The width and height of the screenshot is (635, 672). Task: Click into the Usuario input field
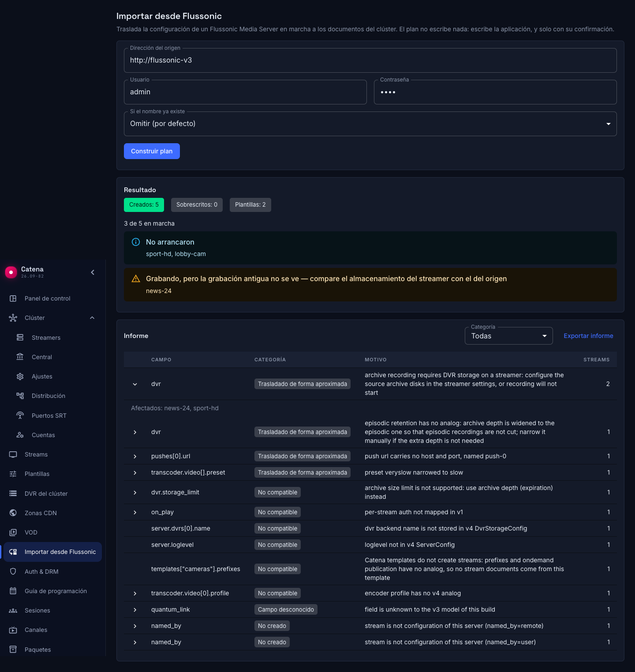(x=245, y=92)
